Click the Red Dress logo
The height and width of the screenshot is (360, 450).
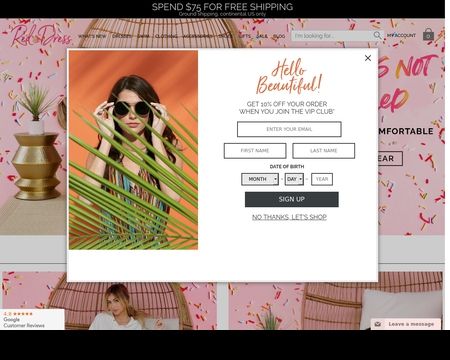41,35
